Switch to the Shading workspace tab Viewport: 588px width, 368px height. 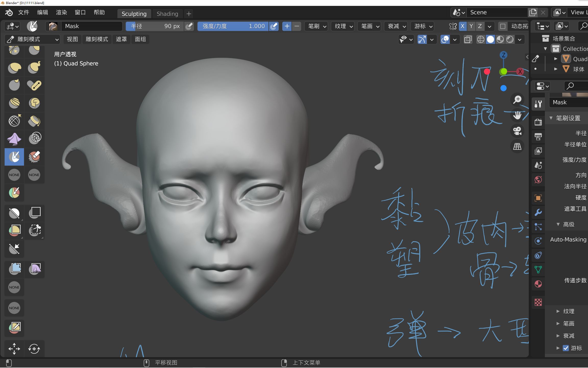tap(167, 14)
